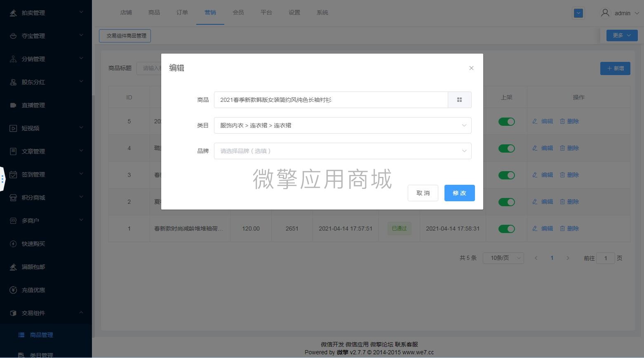The width and height of the screenshot is (644, 358).
Task: Switch to the 设置 top tab
Action: click(294, 12)
